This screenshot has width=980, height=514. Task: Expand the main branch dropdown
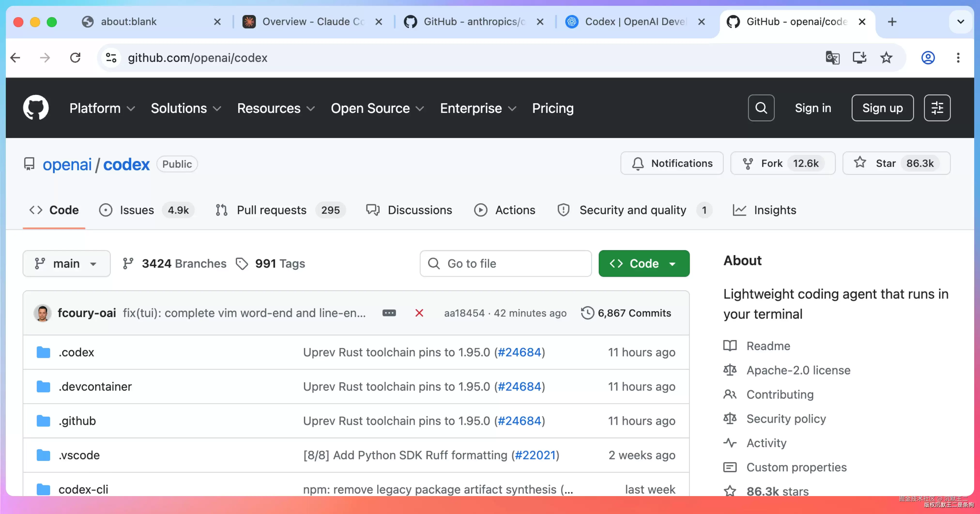click(67, 264)
